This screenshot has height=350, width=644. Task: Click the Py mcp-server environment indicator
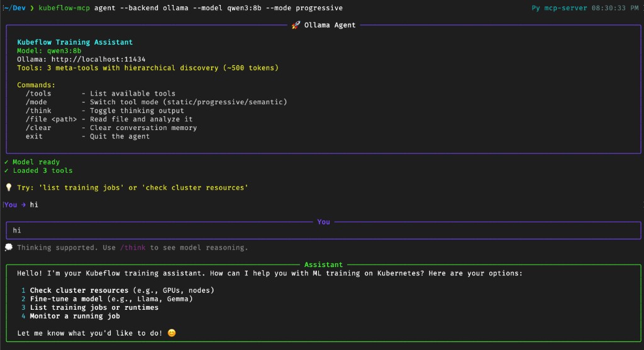559,8
